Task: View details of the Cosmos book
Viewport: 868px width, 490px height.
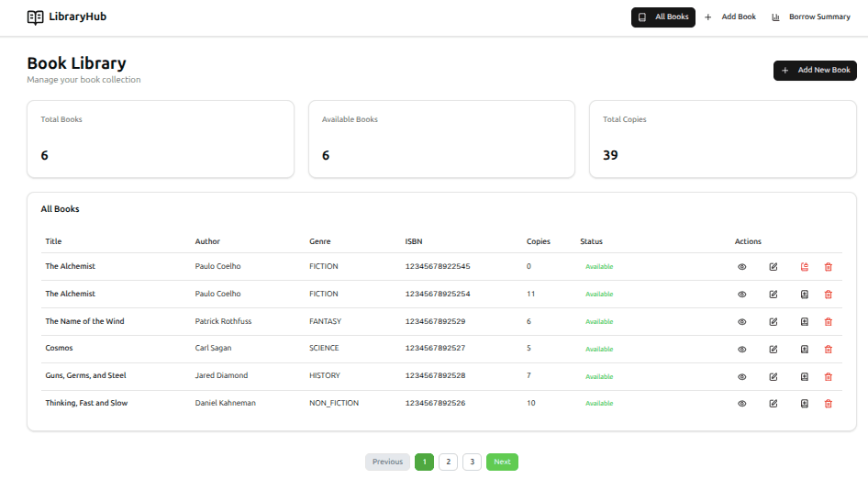Action: [x=742, y=349]
